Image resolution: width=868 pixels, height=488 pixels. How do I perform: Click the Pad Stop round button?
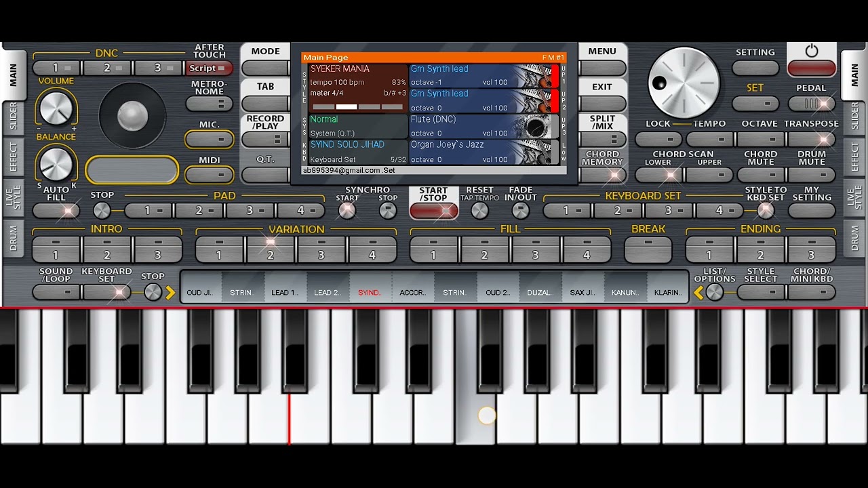[x=102, y=210]
